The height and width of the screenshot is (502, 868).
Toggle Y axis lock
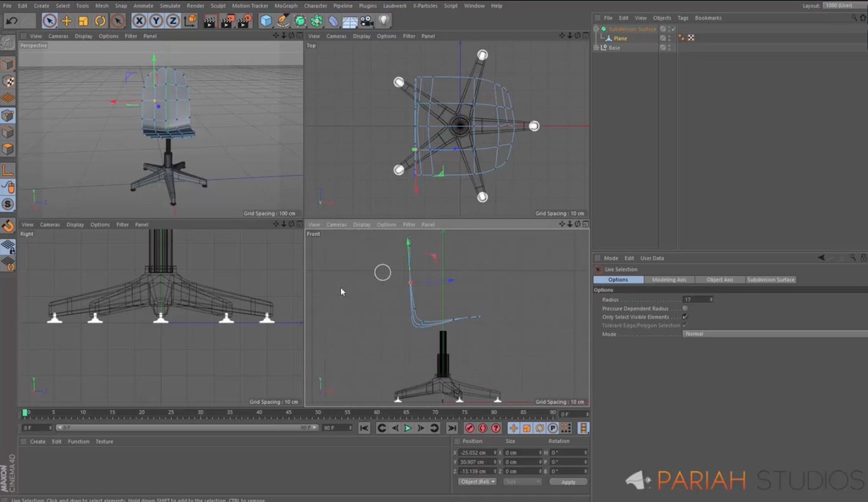(x=156, y=21)
